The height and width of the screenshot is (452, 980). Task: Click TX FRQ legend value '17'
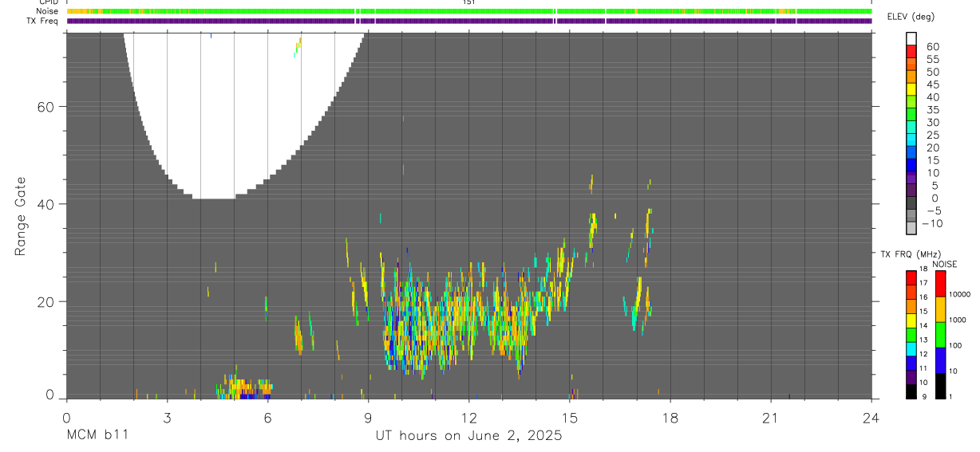click(923, 283)
